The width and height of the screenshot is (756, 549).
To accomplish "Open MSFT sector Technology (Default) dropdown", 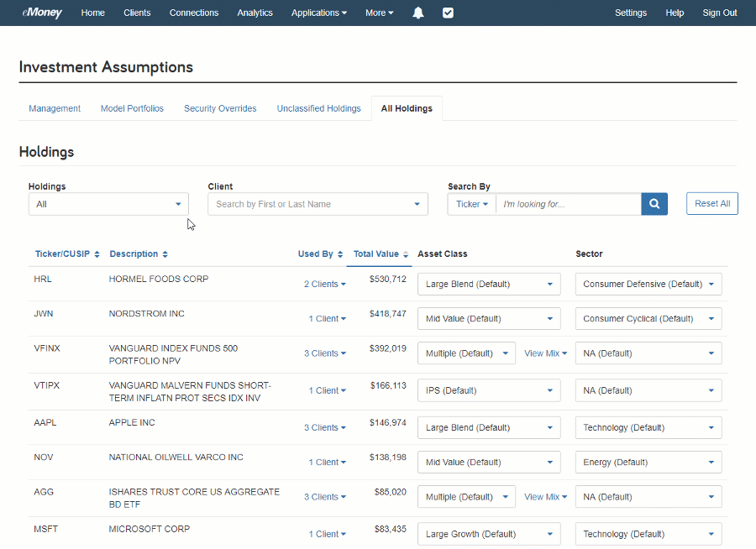I will pyautogui.click(x=648, y=535).
